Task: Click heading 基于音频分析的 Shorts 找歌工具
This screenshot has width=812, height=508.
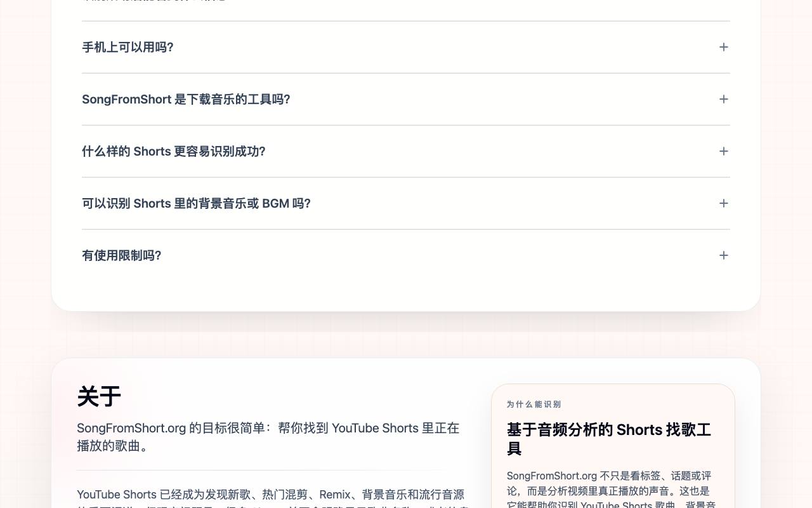Action: pyautogui.click(x=609, y=439)
